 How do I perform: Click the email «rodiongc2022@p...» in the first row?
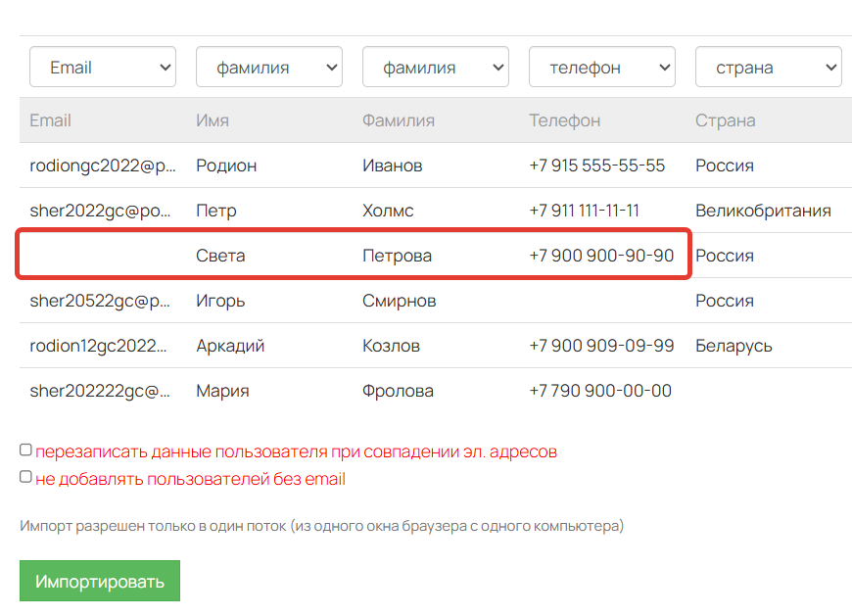point(102,166)
